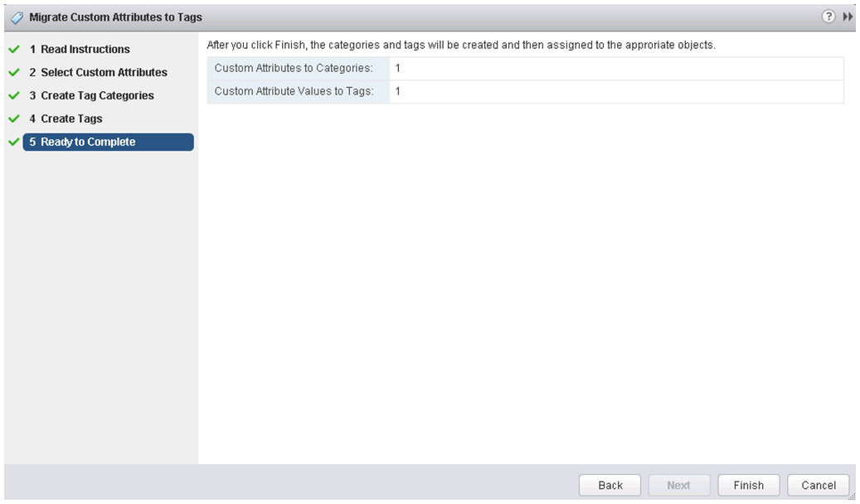This screenshot has height=504, width=860.
Task: Click green checkmark next to Read Instructions
Action: point(14,50)
